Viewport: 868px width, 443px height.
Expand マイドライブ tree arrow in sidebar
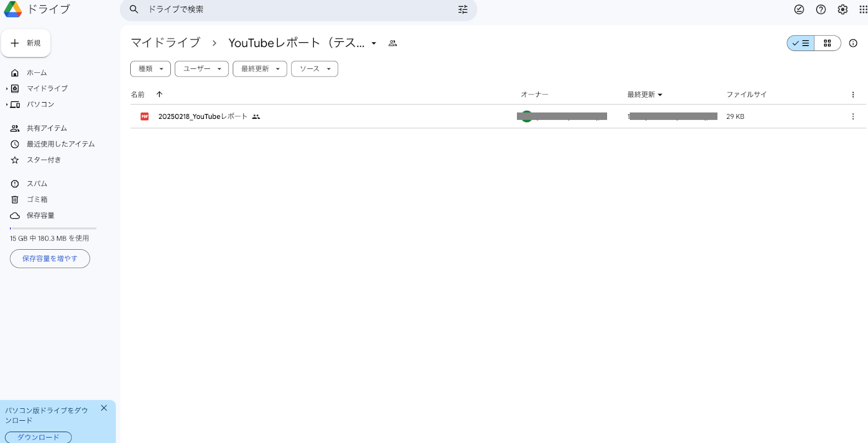(7, 88)
